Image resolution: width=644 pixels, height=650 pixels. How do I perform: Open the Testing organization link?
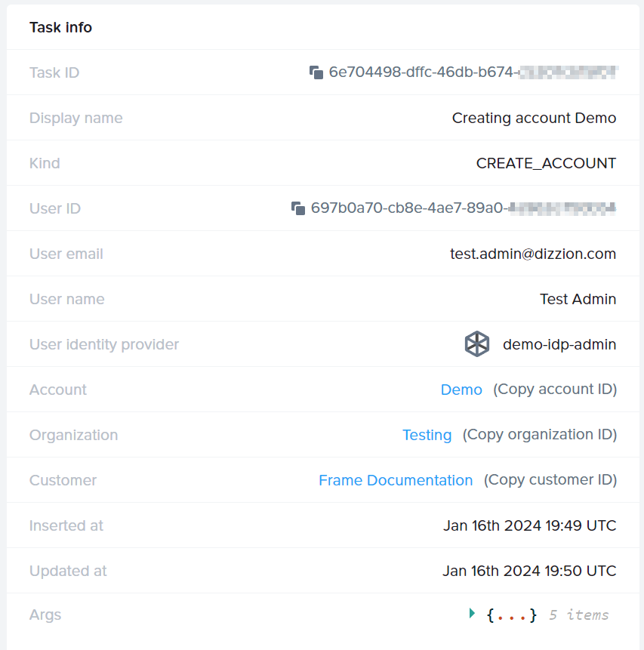pyautogui.click(x=427, y=434)
